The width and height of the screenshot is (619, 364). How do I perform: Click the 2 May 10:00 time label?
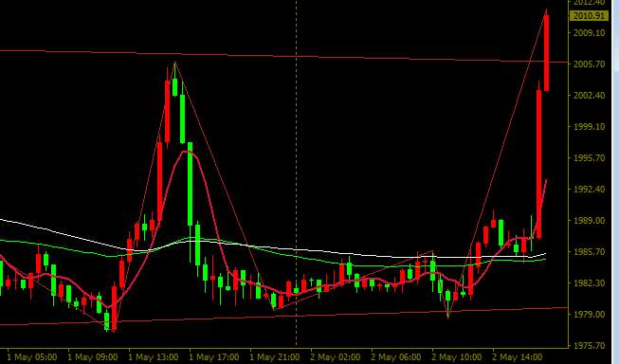[x=456, y=357]
